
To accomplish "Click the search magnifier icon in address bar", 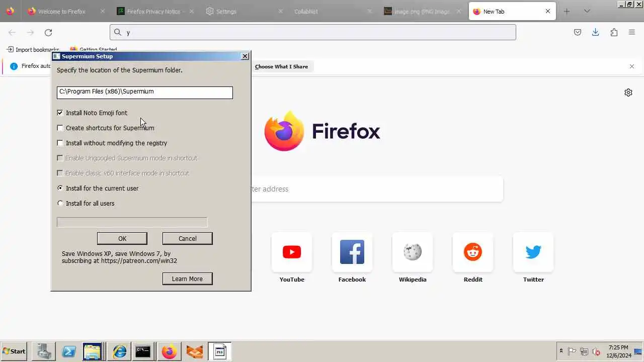I will 118,32.
